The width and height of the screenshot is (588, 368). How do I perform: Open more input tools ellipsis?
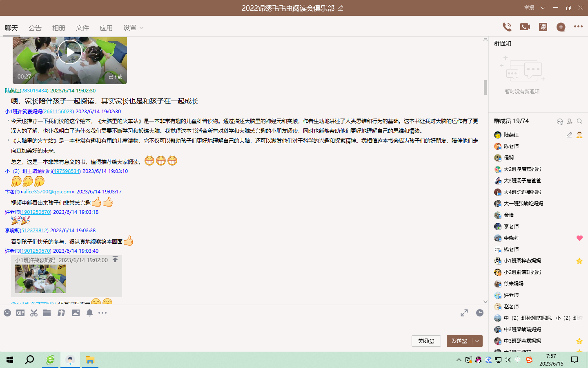pos(102,313)
